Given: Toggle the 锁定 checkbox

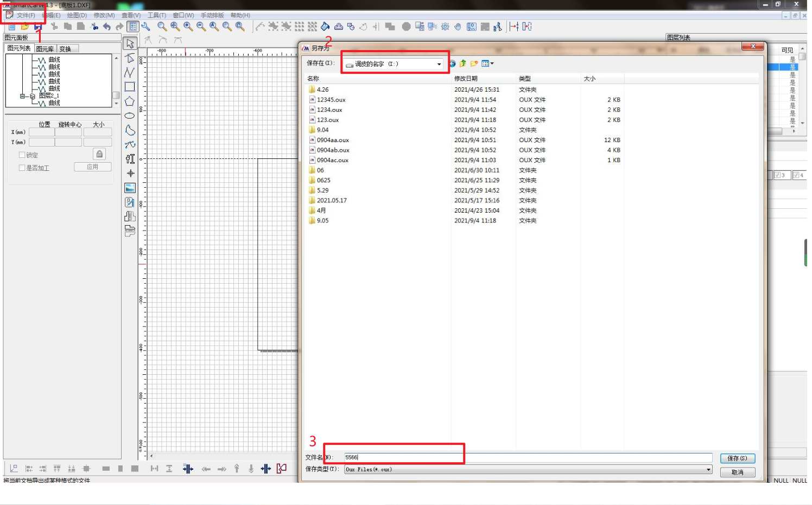Looking at the screenshot, I should [22, 155].
